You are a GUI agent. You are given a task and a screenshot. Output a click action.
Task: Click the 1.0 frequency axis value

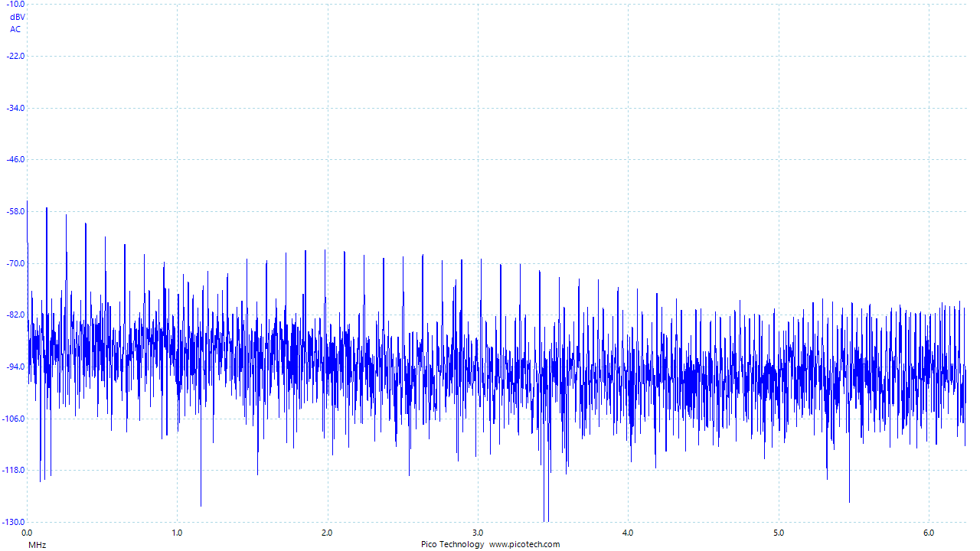[x=177, y=533]
